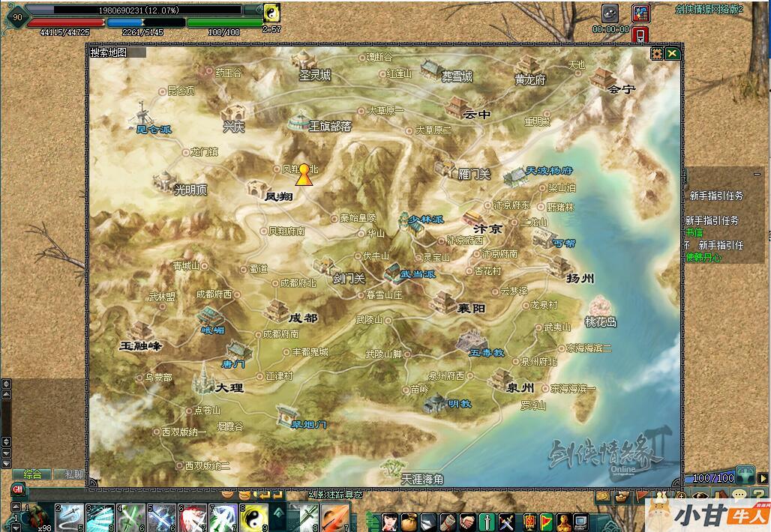Toggle the yin-yang icon beside the experience bar
771x532 pixels.
click(271, 11)
